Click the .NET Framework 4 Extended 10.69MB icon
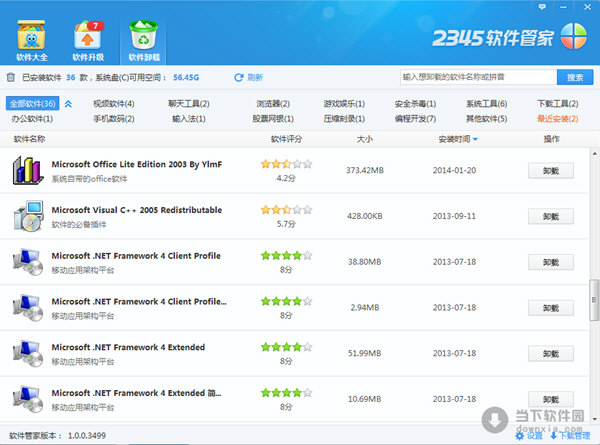 [x=28, y=399]
